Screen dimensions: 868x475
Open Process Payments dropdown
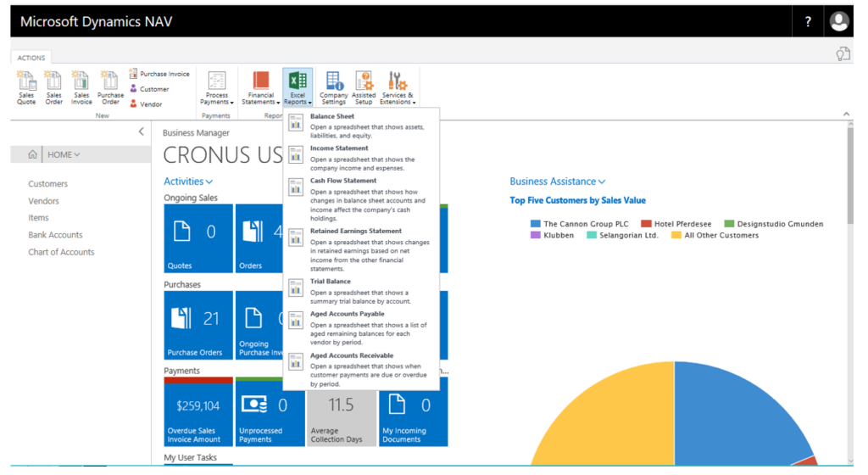pyautogui.click(x=216, y=87)
